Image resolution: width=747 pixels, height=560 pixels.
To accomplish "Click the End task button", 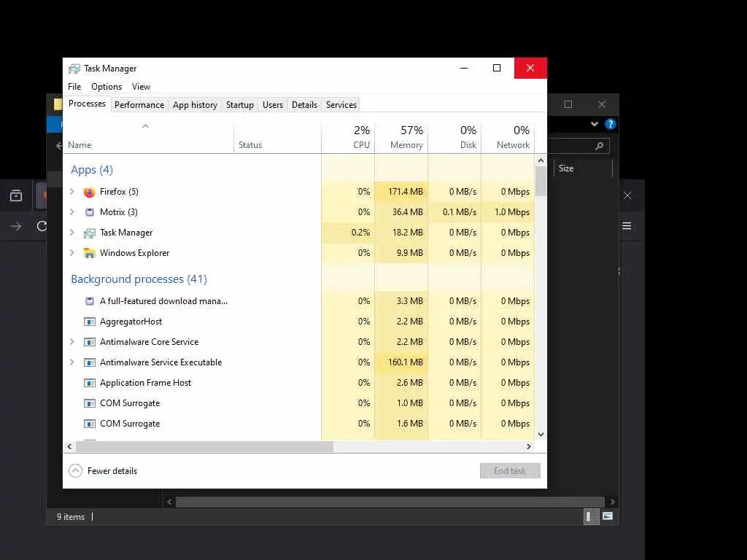I will (x=510, y=471).
